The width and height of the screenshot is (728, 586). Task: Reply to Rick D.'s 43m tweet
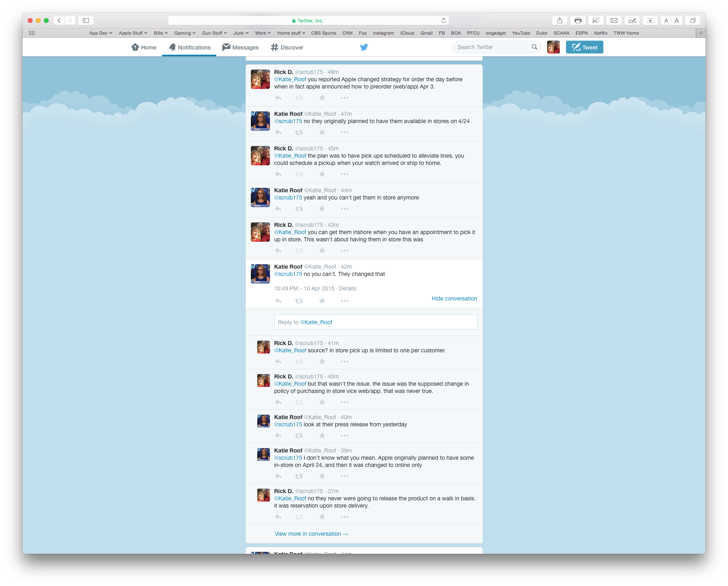(x=278, y=251)
